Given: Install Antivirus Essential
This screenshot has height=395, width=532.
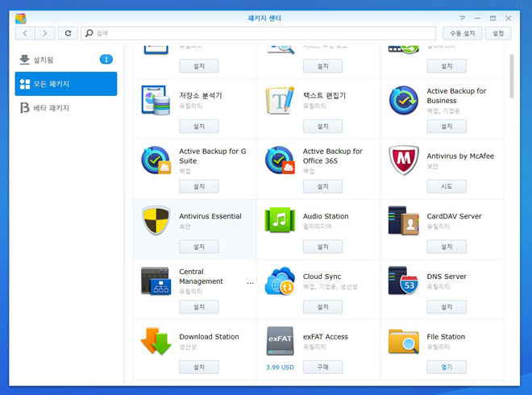Looking at the screenshot, I should [199, 247].
